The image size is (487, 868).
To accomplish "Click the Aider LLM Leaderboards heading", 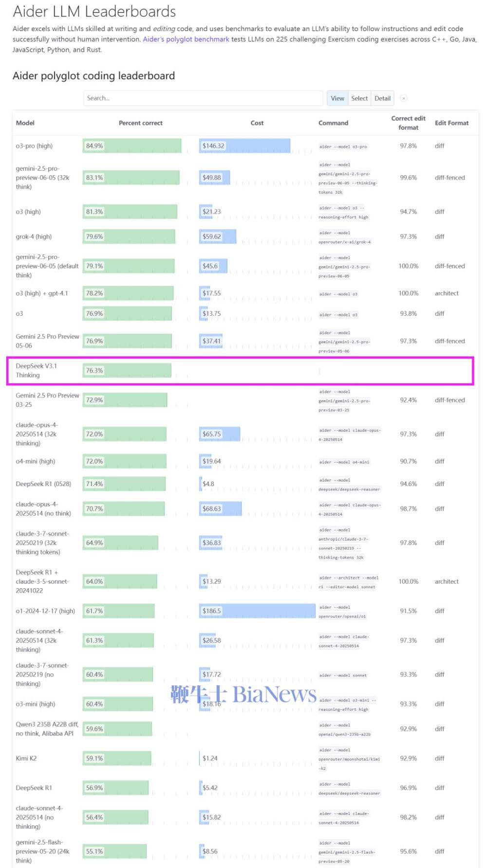I will (94, 11).
